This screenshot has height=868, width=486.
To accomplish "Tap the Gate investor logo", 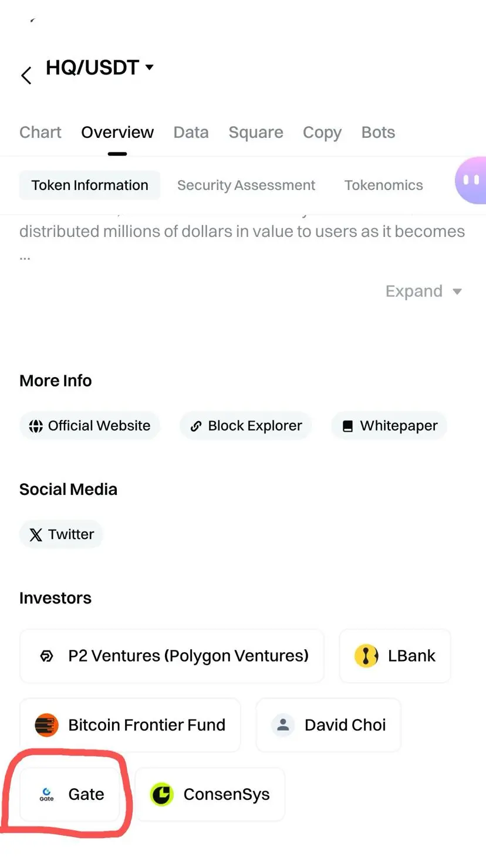I will [46, 794].
